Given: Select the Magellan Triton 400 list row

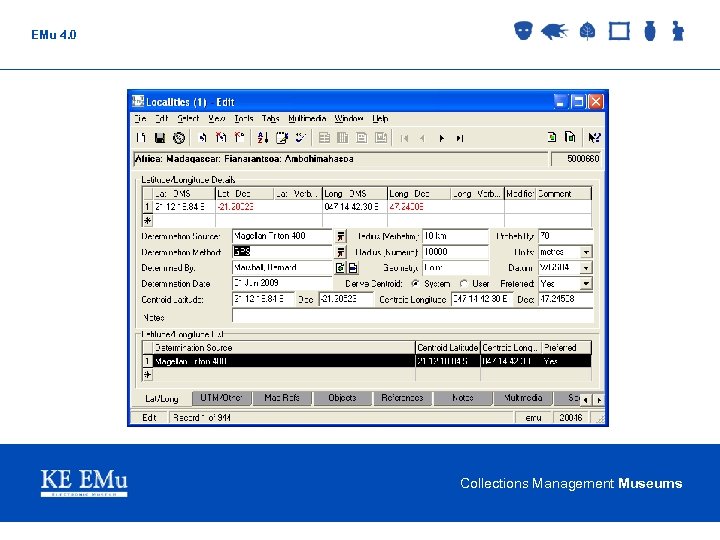Looking at the screenshot, I should pyautogui.click(x=366, y=361).
